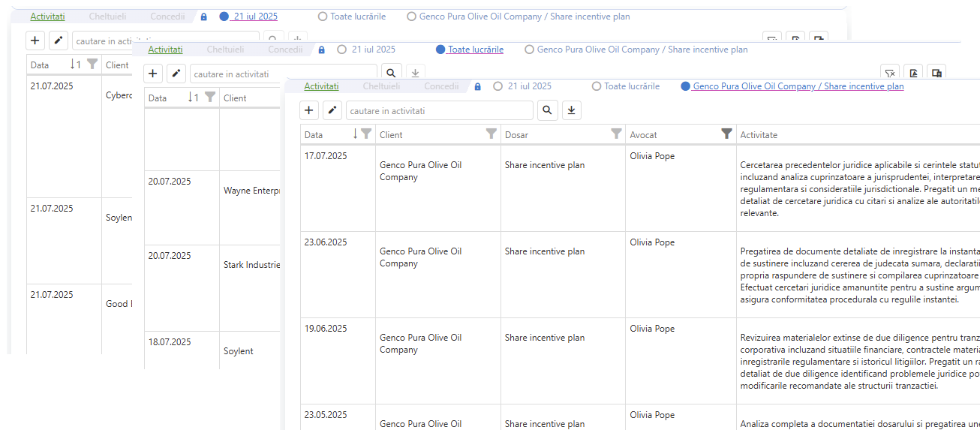The image size is (980, 430).
Task: Click the magnifier search icon in front panel
Action: (548, 111)
